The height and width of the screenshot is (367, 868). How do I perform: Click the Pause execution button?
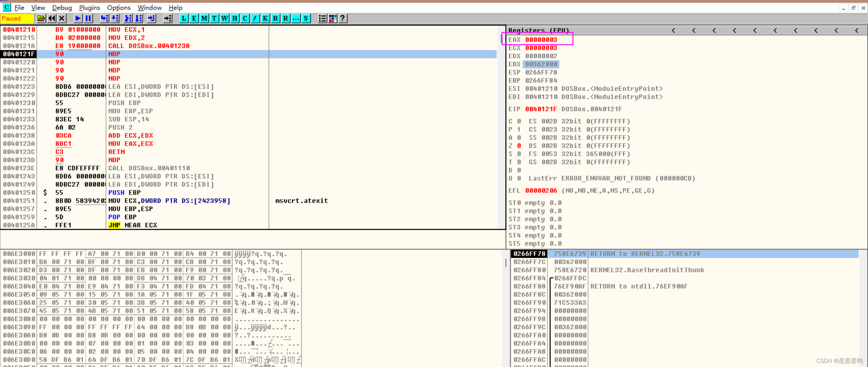click(x=88, y=18)
